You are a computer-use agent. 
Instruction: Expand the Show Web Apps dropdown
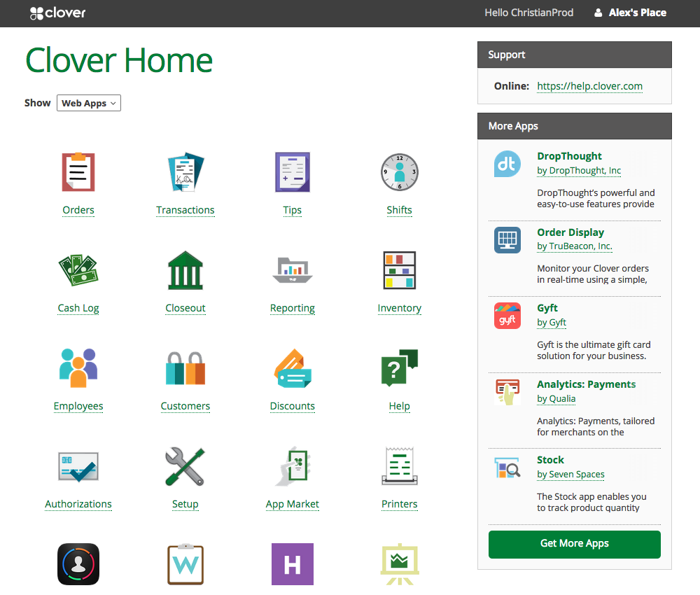tap(89, 103)
